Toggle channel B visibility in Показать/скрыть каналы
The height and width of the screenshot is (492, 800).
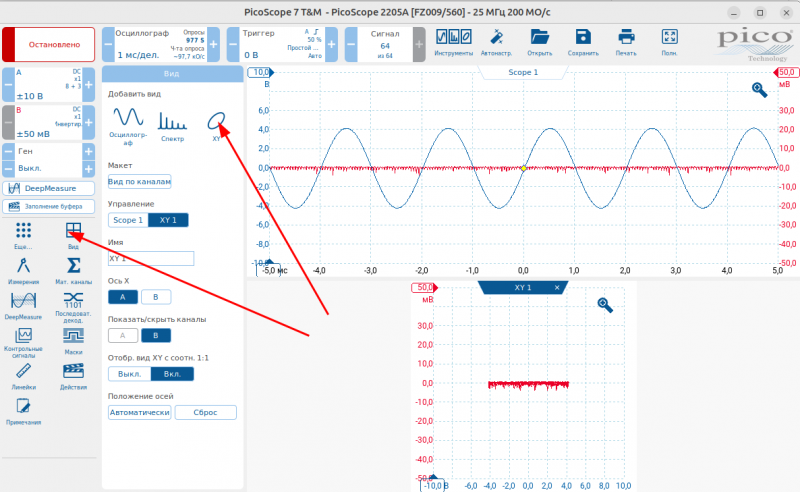pos(156,335)
